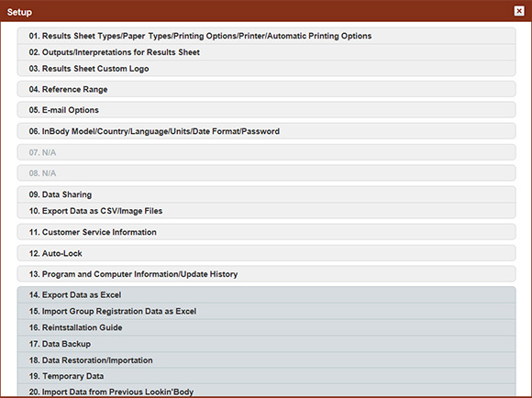Select Results Sheet Custom Logo
This screenshot has height=398, width=532.
[266, 69]
